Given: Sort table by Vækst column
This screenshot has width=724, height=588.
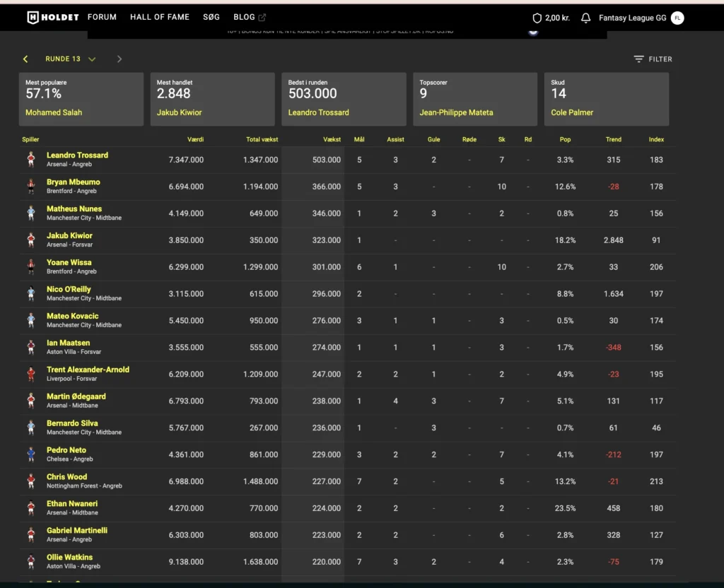Looking at the screenshot, I should (x=332, y=139).
